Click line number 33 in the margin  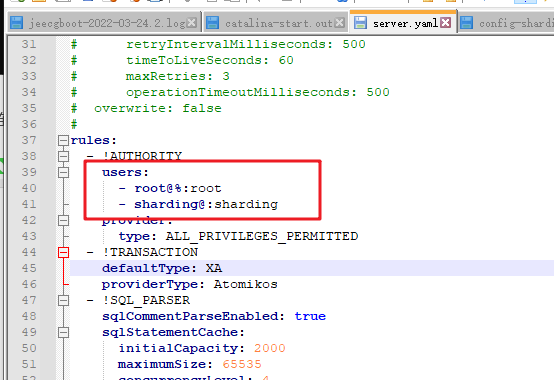[29, 76]
